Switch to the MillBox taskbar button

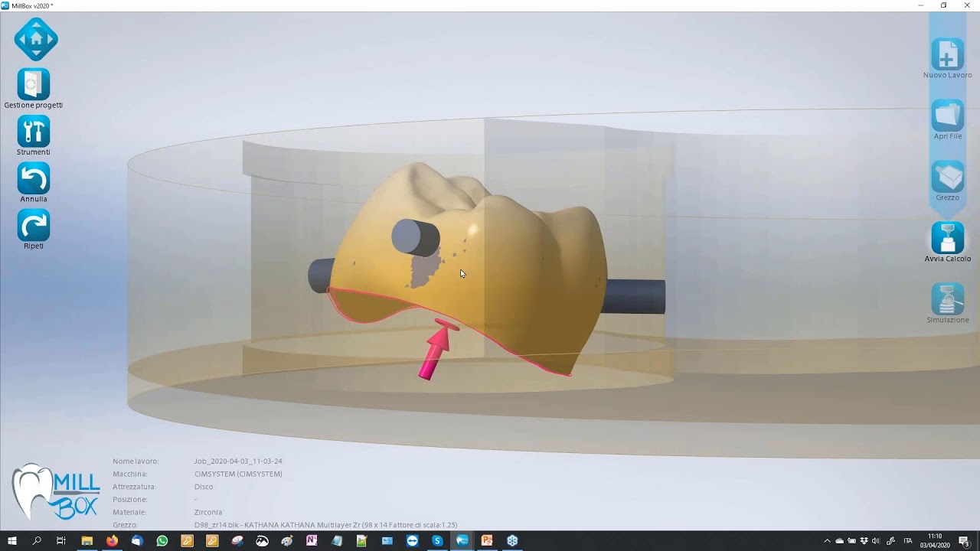(462, 541)
